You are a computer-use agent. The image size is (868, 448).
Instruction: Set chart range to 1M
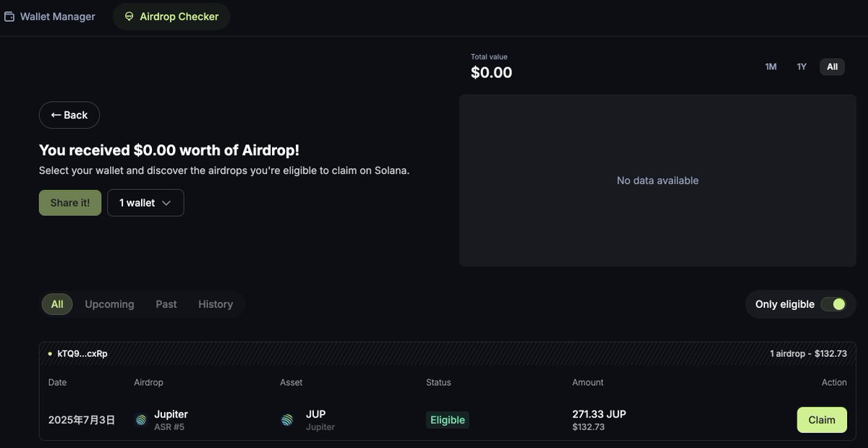coord(771,66)
